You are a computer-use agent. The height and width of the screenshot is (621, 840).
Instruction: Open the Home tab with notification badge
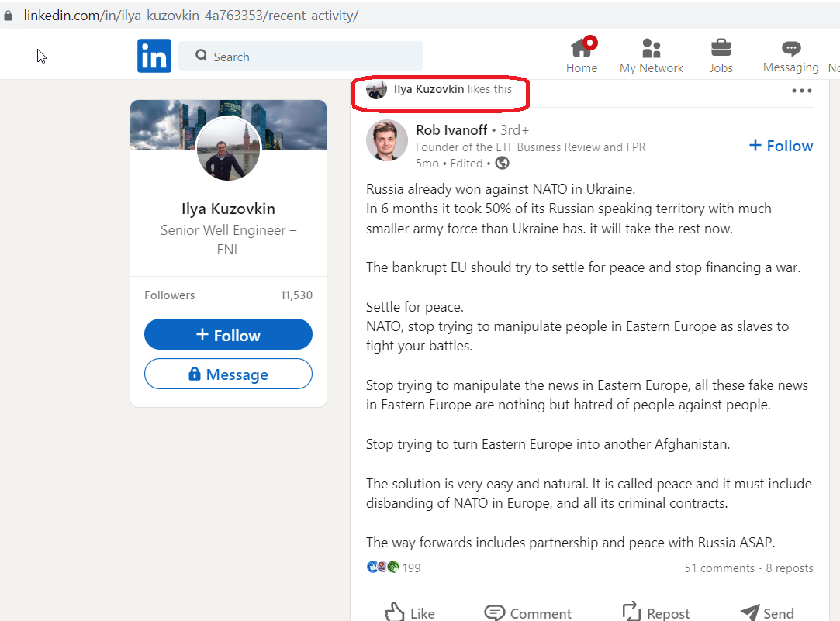point(582,55)
